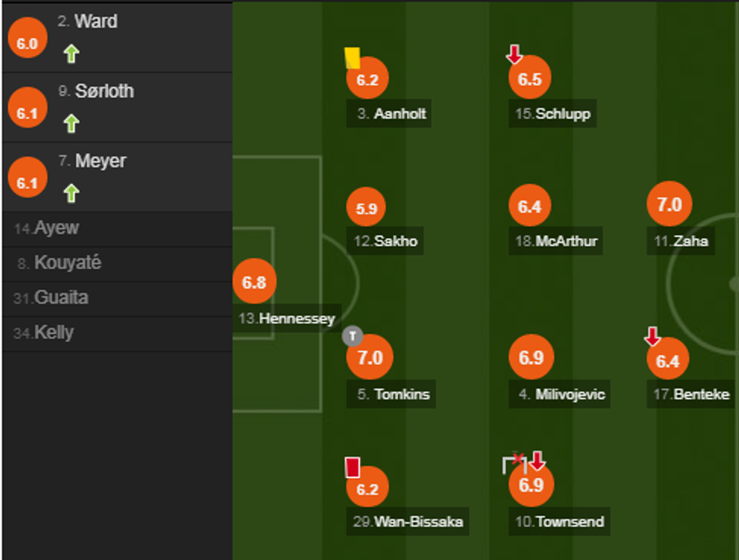
Task: Click Aanholt's yellow card icon
Action: (352, 57)
